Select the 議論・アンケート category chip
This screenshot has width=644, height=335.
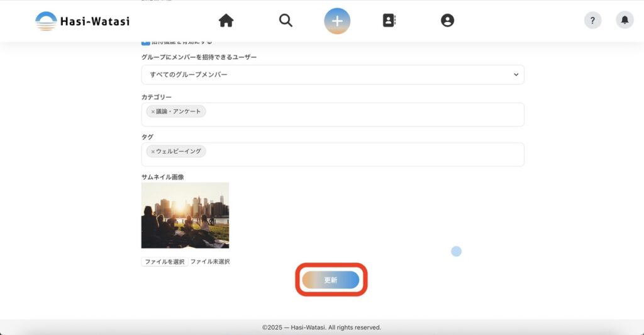179,111
